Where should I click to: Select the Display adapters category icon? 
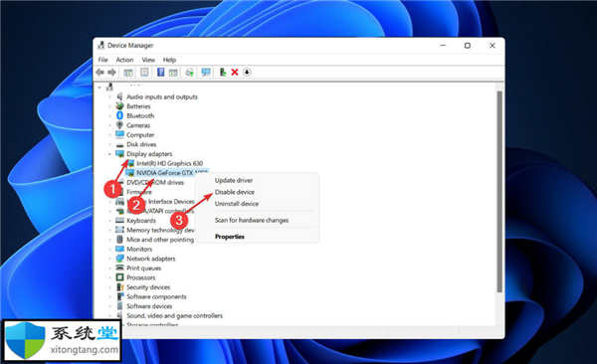(x=119, y=154)
